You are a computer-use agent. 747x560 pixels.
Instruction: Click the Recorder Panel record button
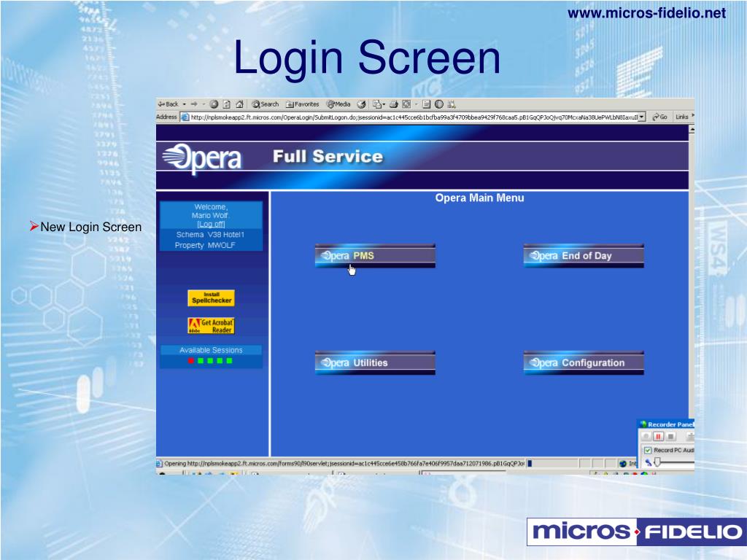[646, 436]
